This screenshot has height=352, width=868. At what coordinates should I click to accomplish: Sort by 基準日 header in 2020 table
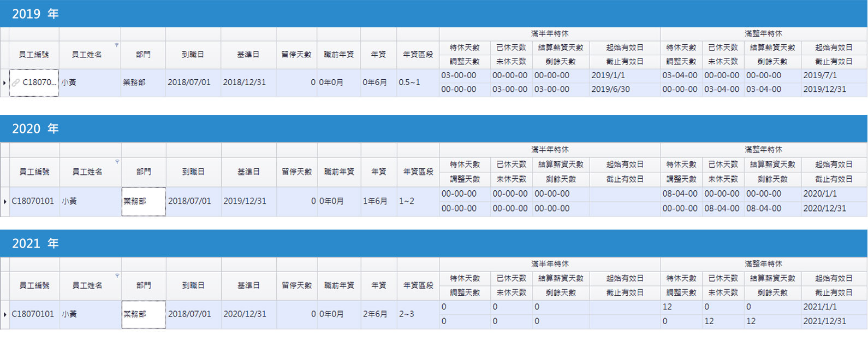coord(248,172)
